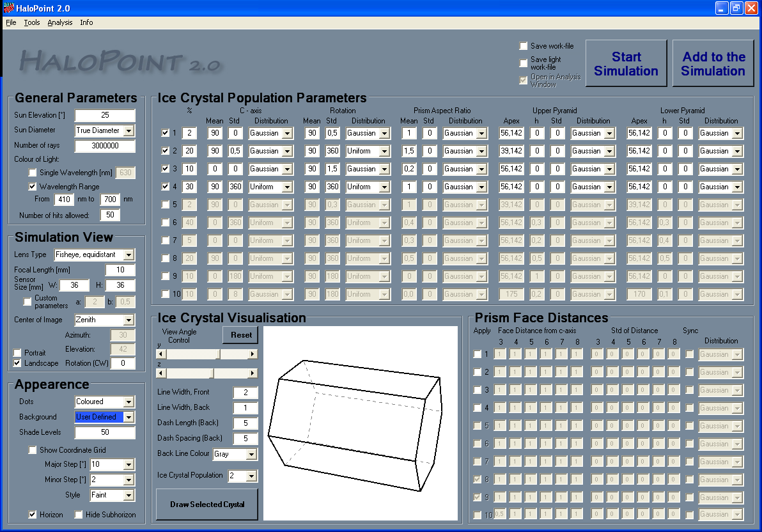The height and width of the screenshot is (532, 762).
Task: Click wavelength From field showing 410
Action: (64, 199)
